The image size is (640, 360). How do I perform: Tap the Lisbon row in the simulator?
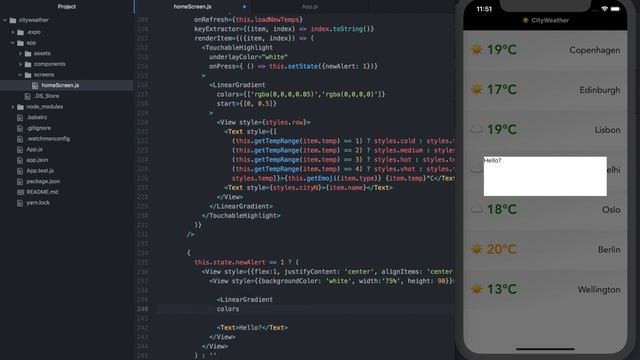(x=545, y=130)
